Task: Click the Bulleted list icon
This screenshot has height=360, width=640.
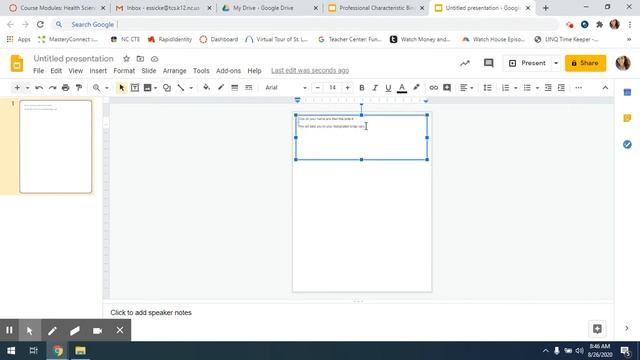Action: (x=527, y=88)
